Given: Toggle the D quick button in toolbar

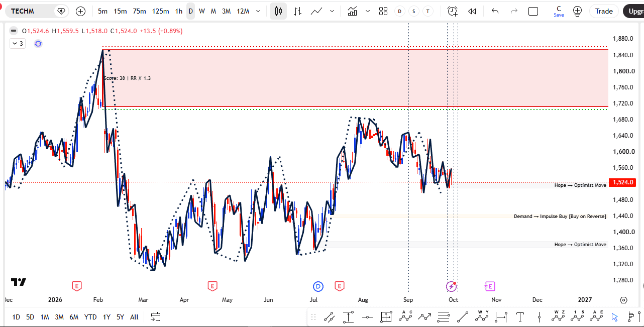Looking at the screenshot, I should click(x=399, y=11).
